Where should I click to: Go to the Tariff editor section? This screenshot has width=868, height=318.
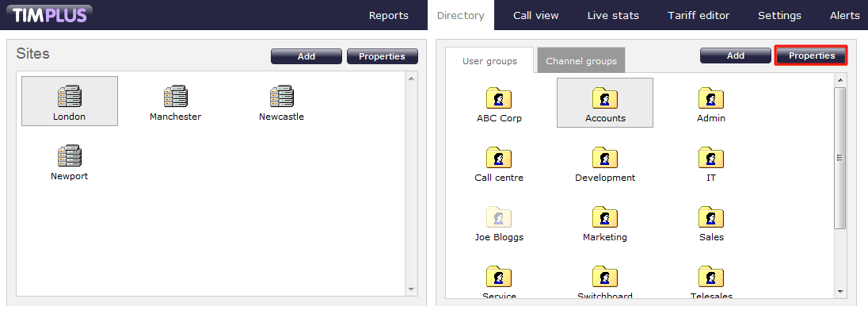(698, 15)
